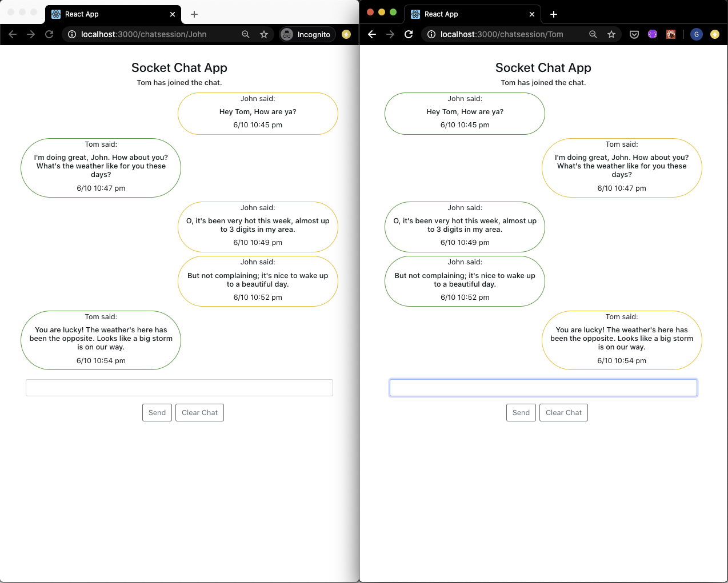
Task: Click '6/10 10:52 pm' timestamp in Tom's window
Action: pos(465,297)
